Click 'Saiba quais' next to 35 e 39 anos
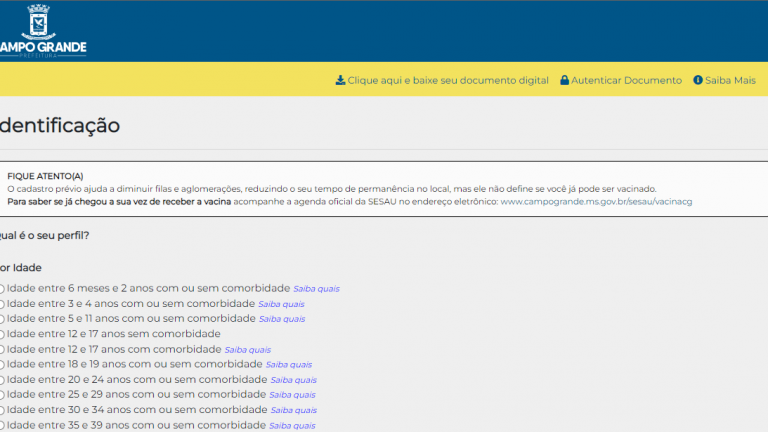This screenshot has height=432, width=768. point(293,425)
